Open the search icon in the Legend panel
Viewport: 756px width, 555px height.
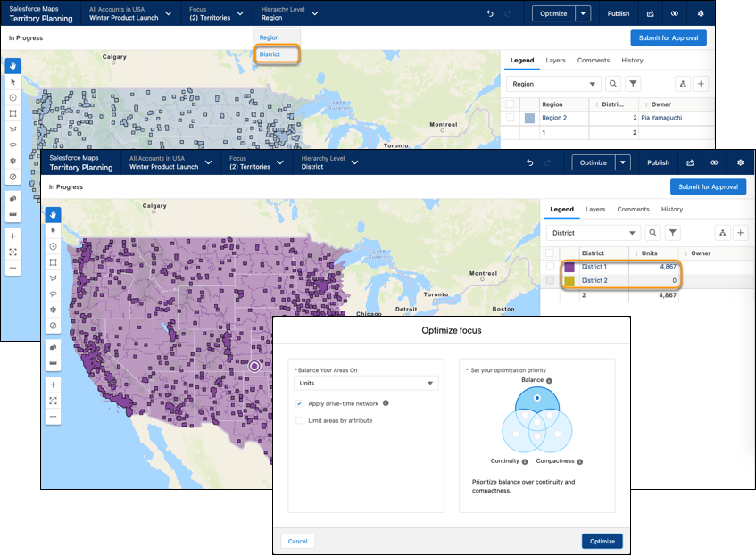[652, 233]
